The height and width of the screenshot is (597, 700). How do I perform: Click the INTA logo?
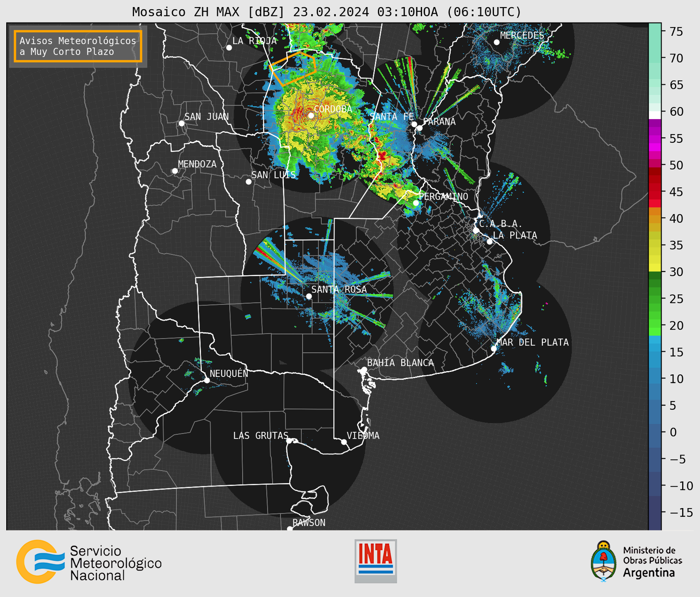click(x=376, y=561)
